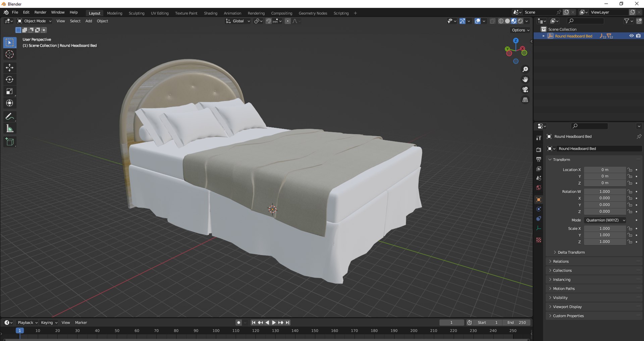Click the viewport zoom magnifier icon

click(525, 69)
